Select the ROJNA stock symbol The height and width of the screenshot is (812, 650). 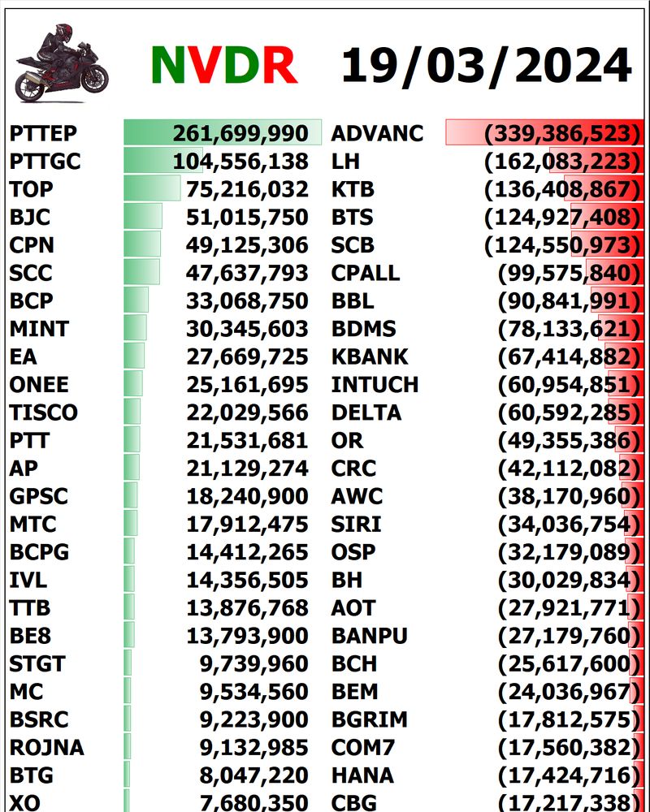point(46,747)
